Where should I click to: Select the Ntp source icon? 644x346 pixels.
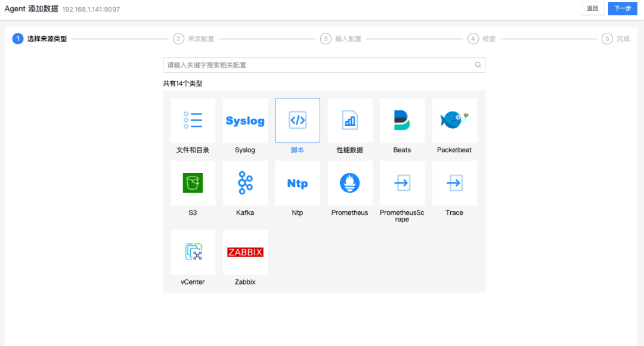pyautogui.click(x=298, y=183)
